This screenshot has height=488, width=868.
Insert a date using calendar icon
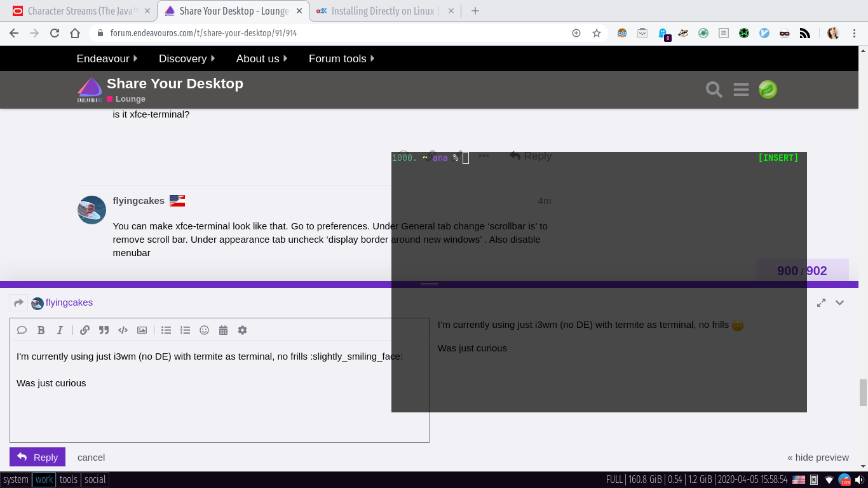[223, 330]
